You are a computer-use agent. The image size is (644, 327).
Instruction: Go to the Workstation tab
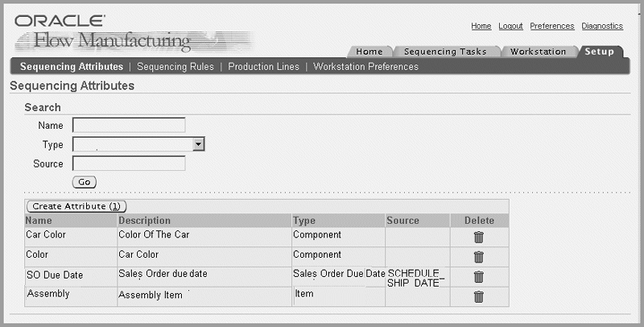click(538, 52)
